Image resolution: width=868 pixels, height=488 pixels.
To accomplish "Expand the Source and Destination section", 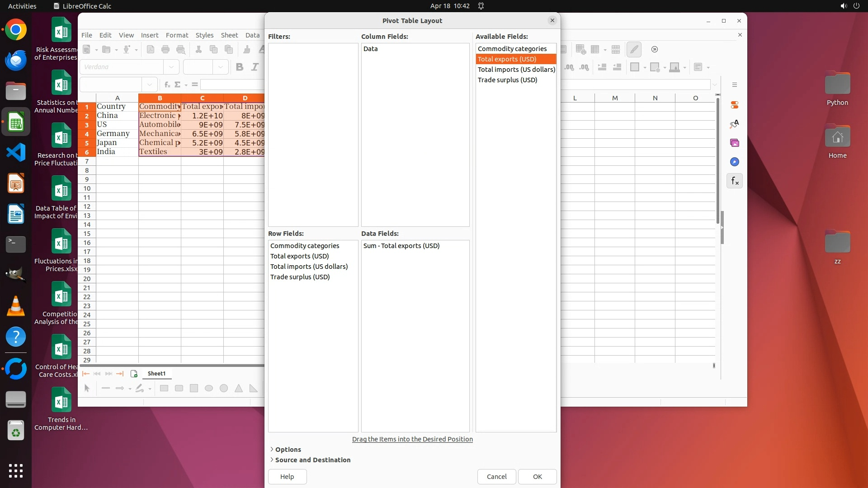I will [x=312, y=460].
